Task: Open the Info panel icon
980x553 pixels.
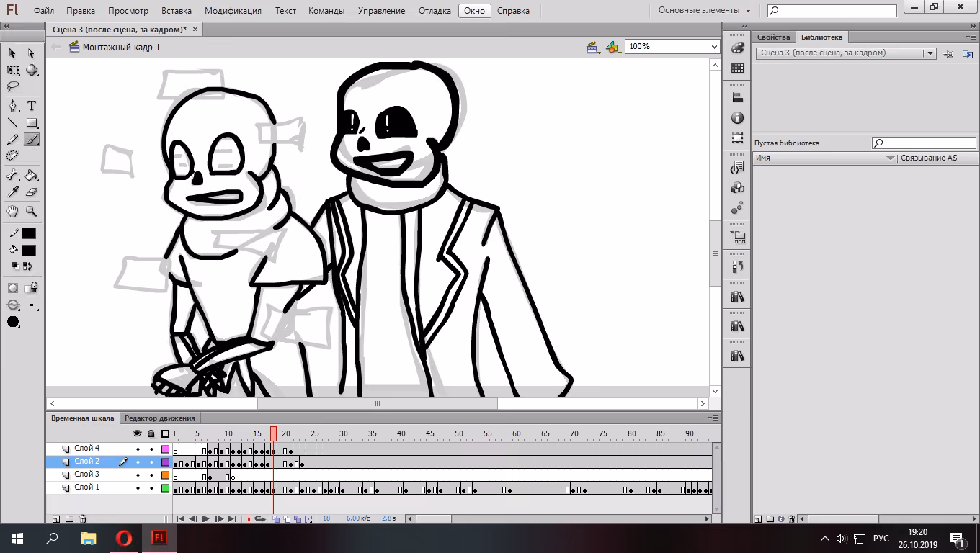Action: [x=737, y=117]
